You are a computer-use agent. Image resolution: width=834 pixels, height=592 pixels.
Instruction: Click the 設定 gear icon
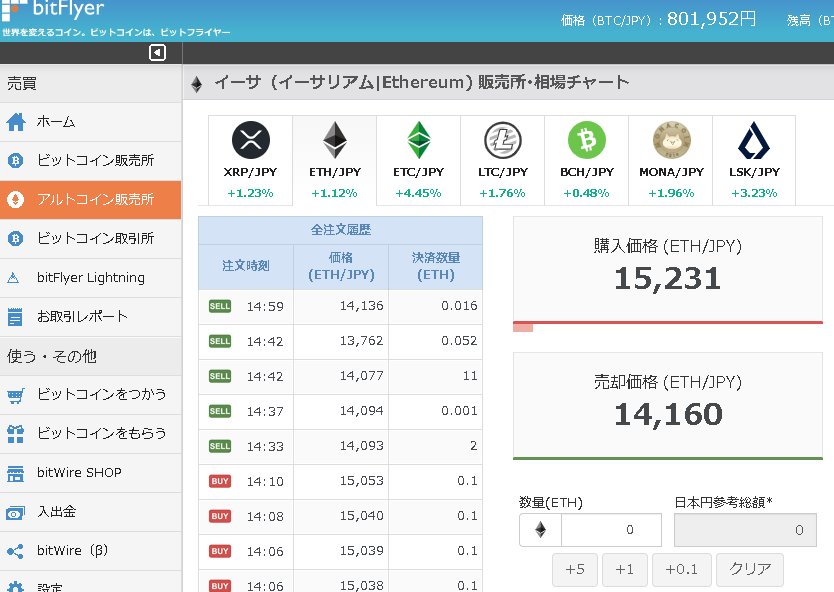(x=15, y=587)
